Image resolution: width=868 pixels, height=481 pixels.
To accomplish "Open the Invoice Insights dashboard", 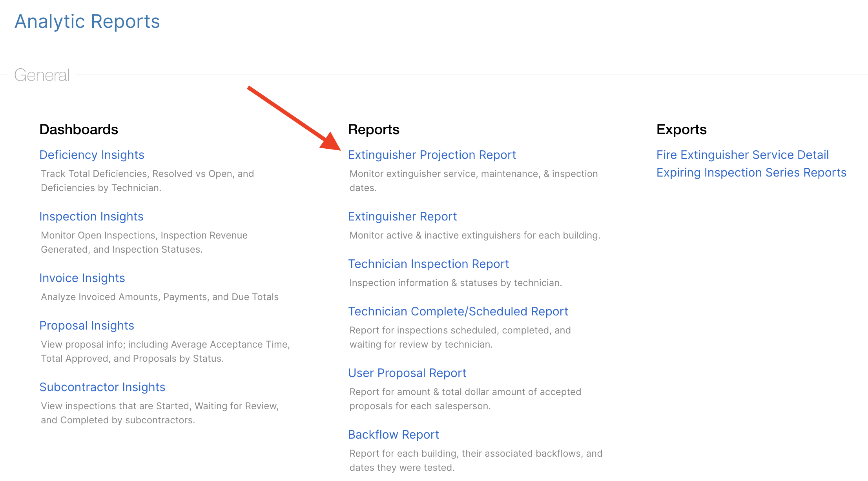I will [x=82, y=278].
